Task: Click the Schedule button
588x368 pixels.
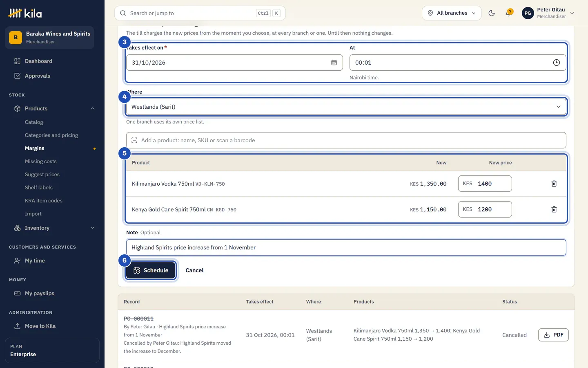Action: (x=151, y=270)
